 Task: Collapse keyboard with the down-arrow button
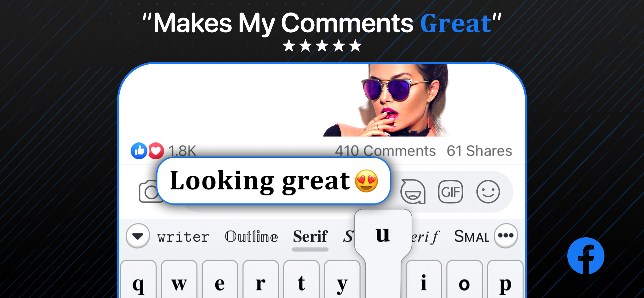[138, 236]
